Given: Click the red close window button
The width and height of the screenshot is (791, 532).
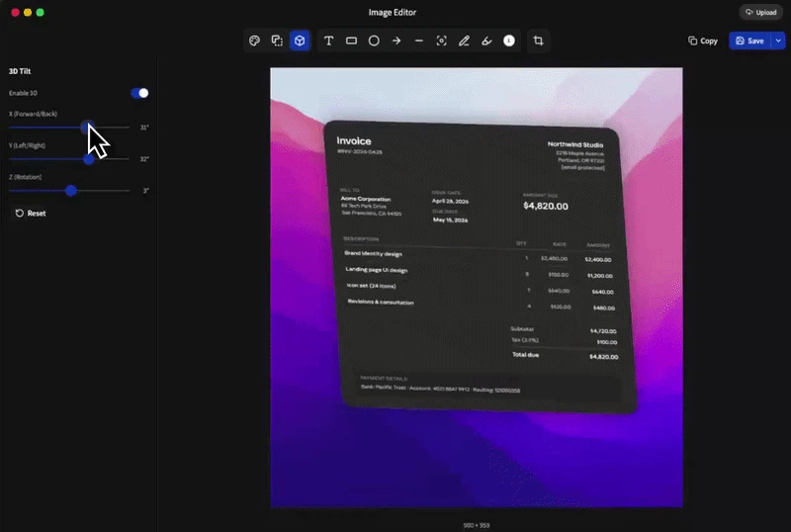Looking at the screenshot, I should [x=15, y=12].
